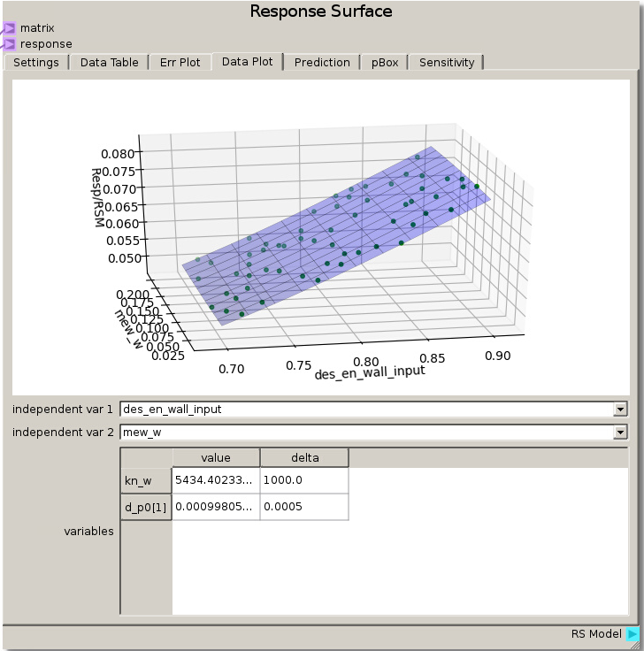This screenshot has height=651, width=644.
Task: Click the 'value' column header
Action: (216, 457)
